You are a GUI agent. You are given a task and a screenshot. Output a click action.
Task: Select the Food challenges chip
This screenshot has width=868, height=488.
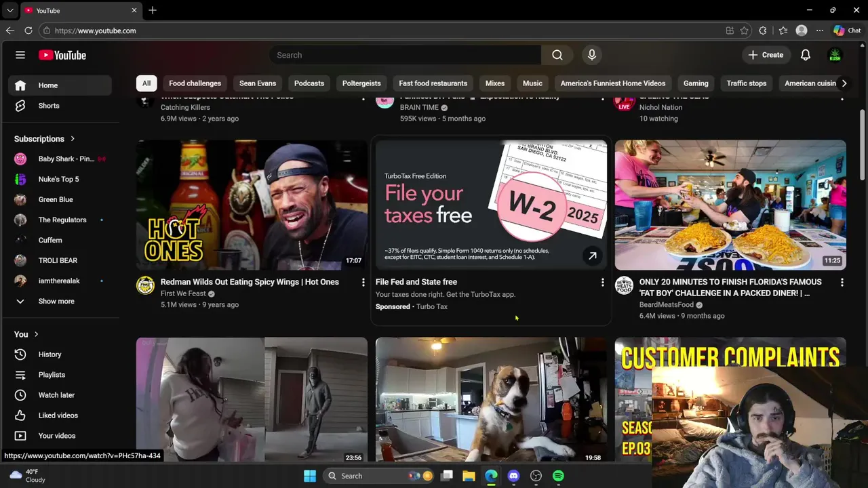click(x=195, y=83)
